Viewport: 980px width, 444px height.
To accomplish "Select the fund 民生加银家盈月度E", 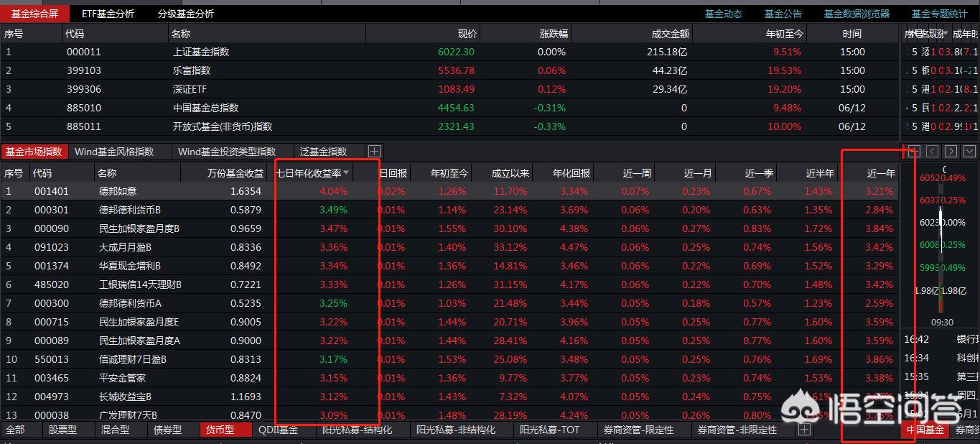I will click(x=139, y=322).
